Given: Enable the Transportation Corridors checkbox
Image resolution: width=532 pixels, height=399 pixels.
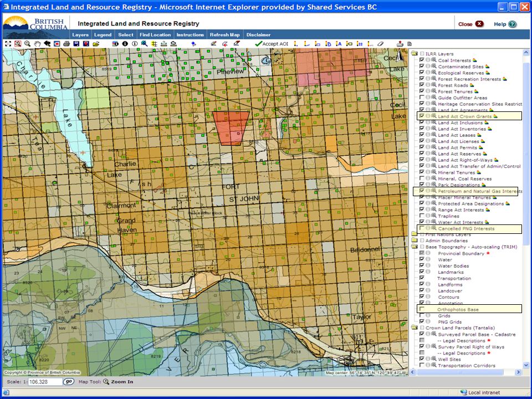Looking at the screenshot, I should pos(422,365).
